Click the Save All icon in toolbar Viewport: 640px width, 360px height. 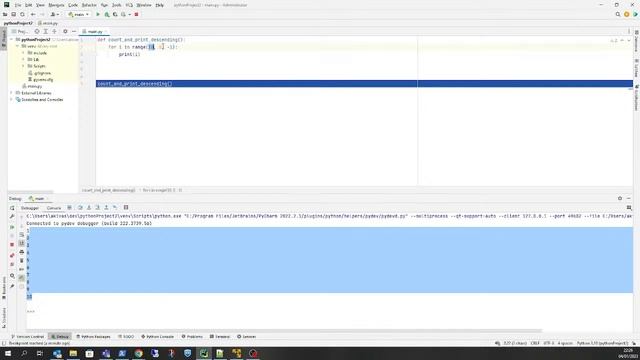pos(13,14)
